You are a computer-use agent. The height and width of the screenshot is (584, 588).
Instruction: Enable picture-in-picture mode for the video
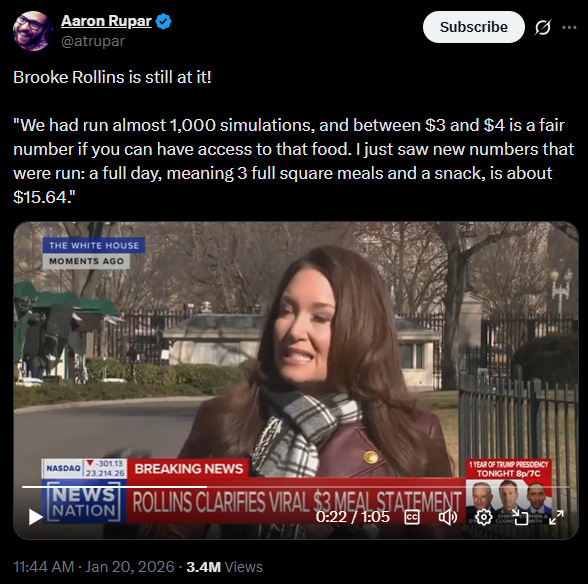coord(520,518)
